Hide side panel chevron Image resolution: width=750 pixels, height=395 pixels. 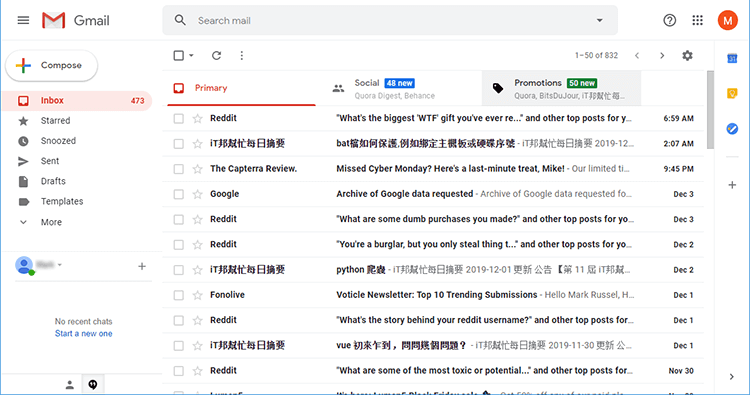[x=731, y=377]
